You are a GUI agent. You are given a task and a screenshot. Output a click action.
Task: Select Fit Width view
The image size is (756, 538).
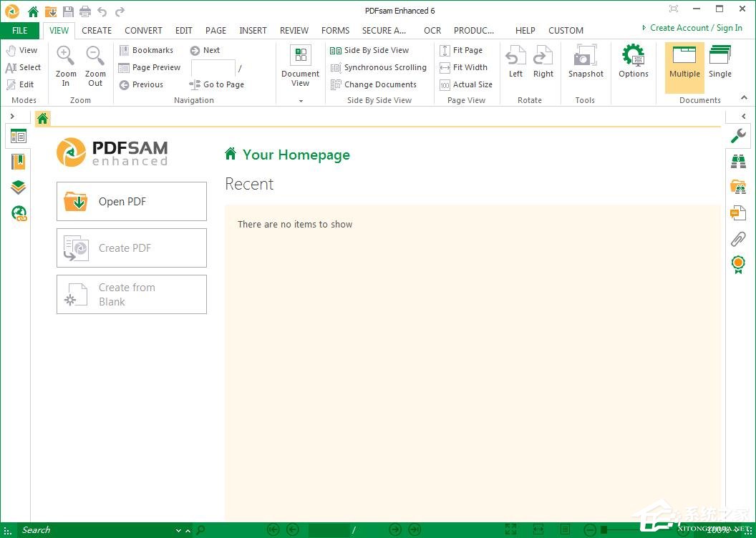click(463, 67)
